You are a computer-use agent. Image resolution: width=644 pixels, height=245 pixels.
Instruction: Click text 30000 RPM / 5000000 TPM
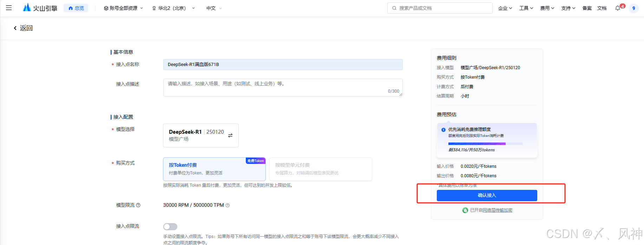click(x=193, y=205)
